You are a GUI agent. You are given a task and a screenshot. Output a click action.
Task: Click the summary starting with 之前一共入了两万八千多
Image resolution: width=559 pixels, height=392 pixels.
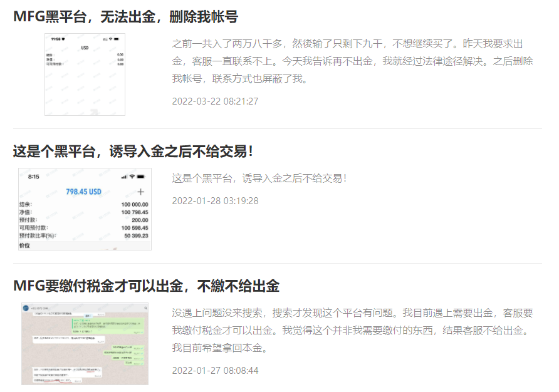tap(352, 61)
